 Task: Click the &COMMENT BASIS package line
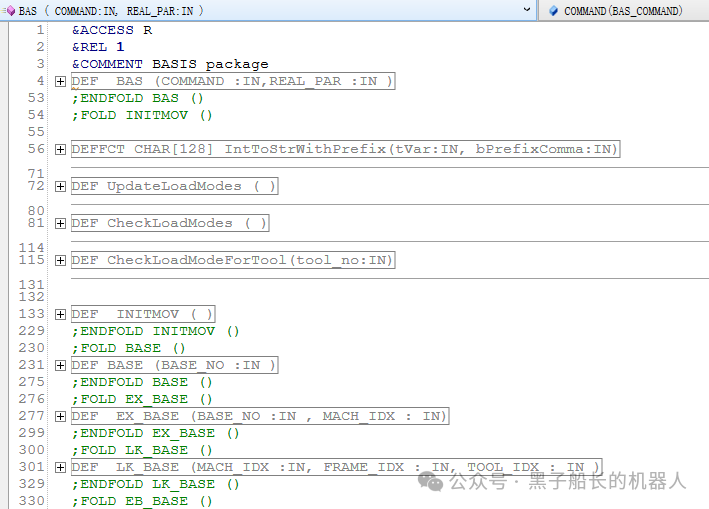tap(169, 64)
